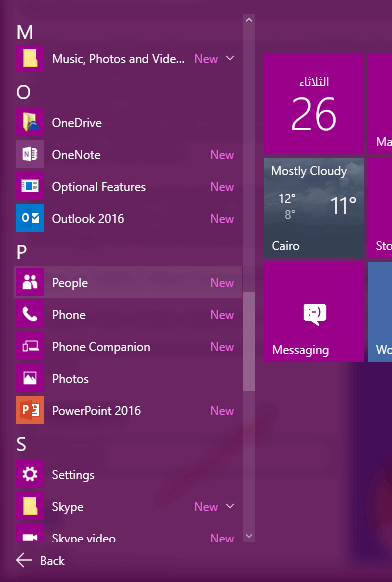Open the calendar tile showing 26
The image size is (392, 582).
[314, 104]
